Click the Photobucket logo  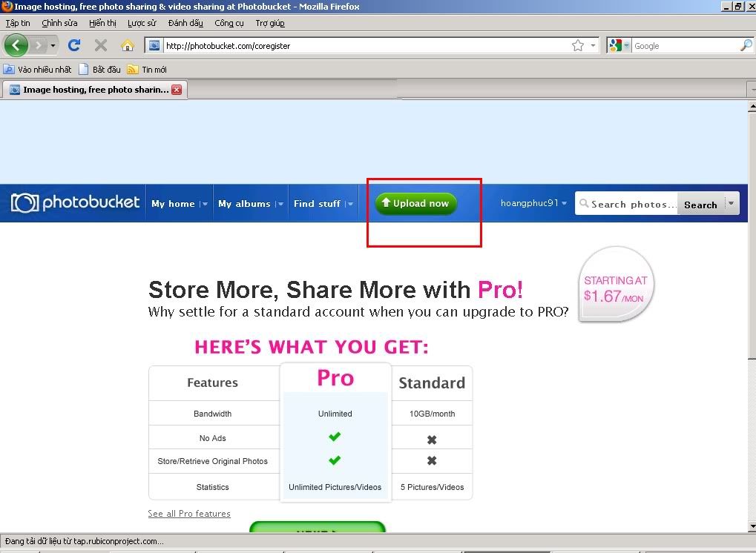pyautogui.click(x=75, y=203)
